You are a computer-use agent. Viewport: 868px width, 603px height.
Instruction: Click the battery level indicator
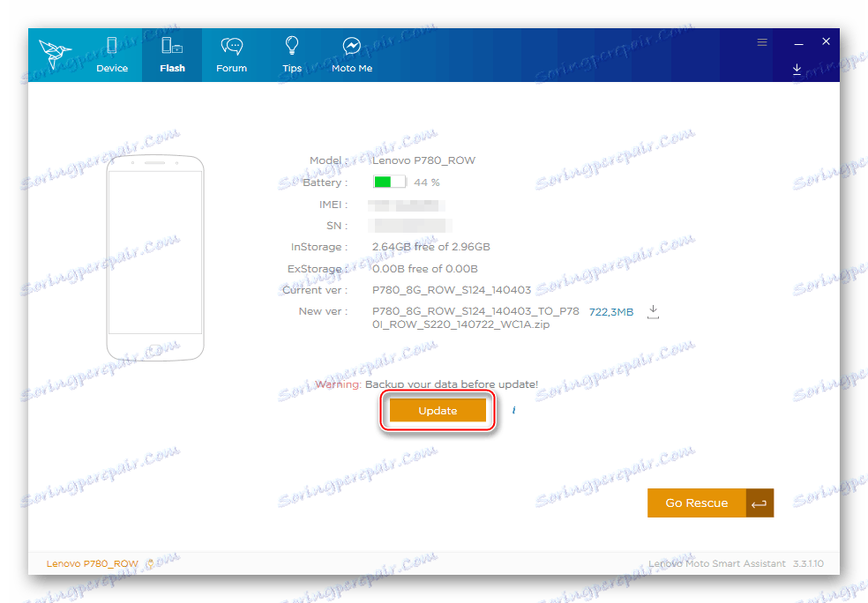[390, 182]
